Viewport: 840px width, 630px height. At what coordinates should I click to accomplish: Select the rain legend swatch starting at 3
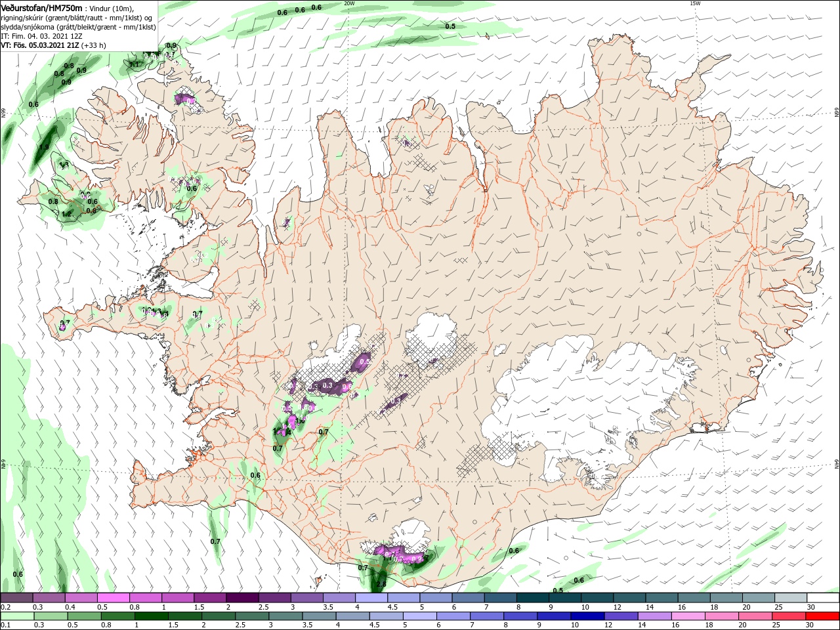pos(285,616)
